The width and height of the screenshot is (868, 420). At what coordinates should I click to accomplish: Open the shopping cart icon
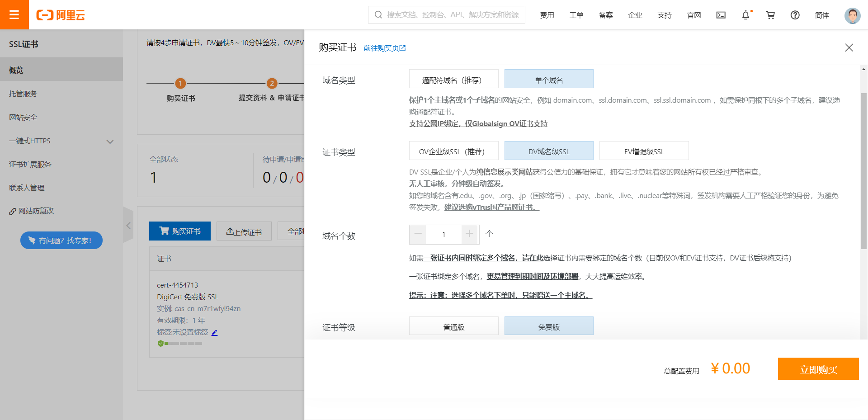pyautogui.click(x=770, y=15)
